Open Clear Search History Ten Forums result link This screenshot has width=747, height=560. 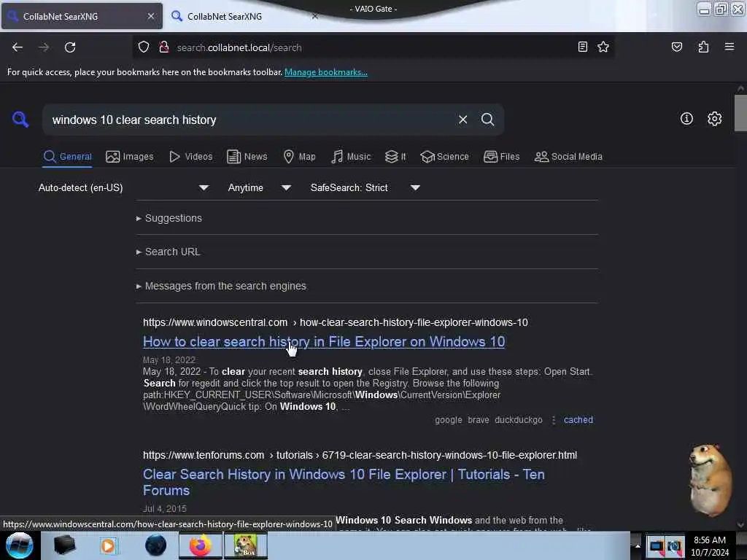[x=344, y=482]
